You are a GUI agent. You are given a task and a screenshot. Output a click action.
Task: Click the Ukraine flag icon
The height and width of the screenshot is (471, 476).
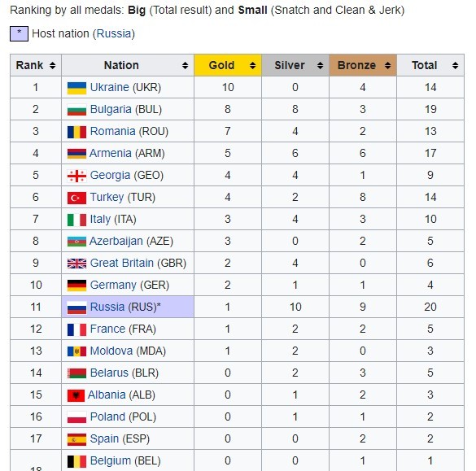76,88
